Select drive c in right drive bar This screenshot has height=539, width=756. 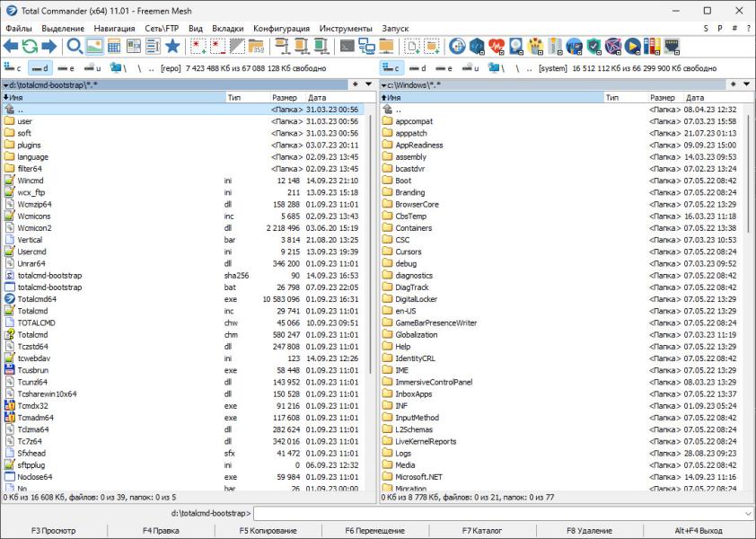coord(391,68)
